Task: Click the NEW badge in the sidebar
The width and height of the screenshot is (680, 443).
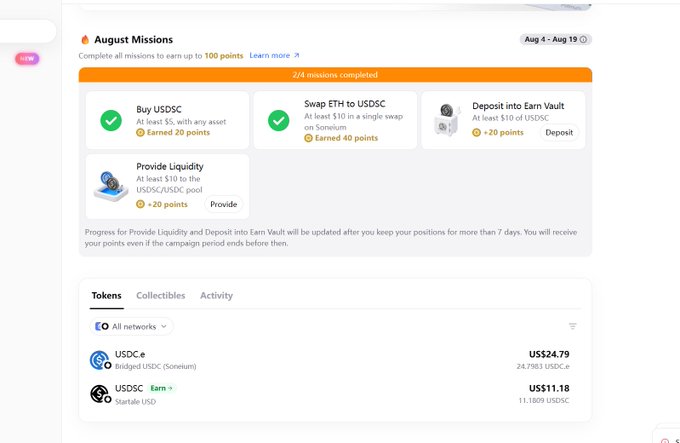Action: (x=27, y=59)
